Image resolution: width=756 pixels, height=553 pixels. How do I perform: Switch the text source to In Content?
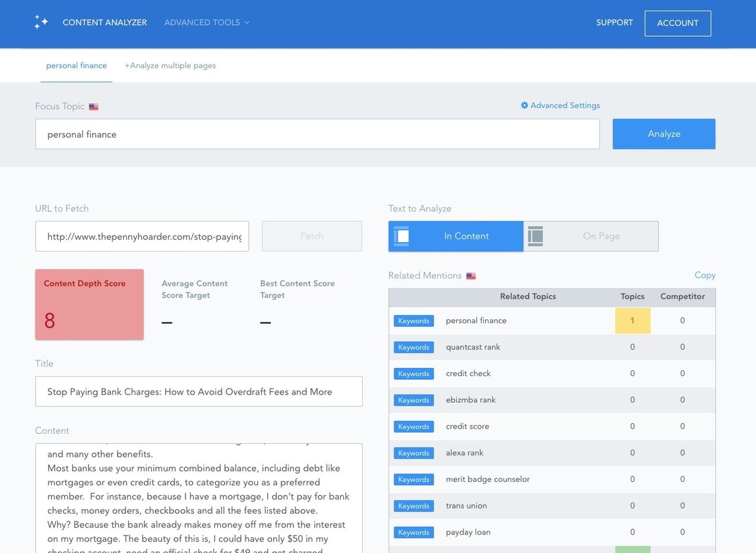point(456,236)
